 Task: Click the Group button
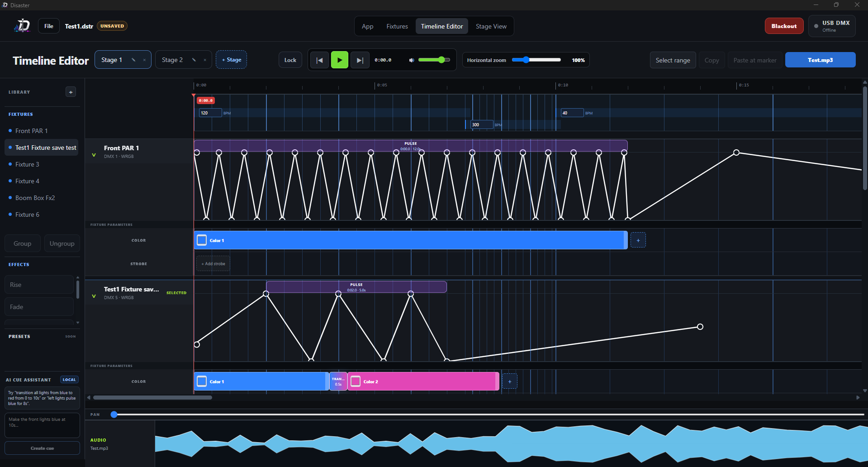(23, 243)
